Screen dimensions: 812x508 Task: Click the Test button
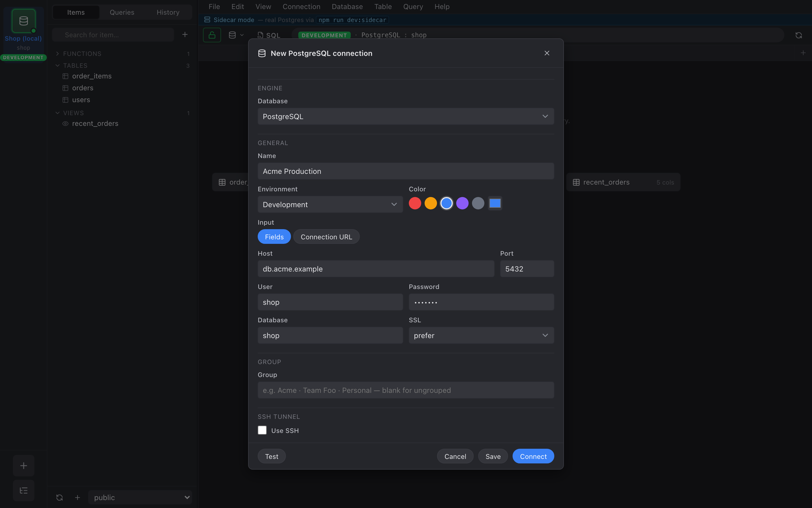[x=272, y=456]
